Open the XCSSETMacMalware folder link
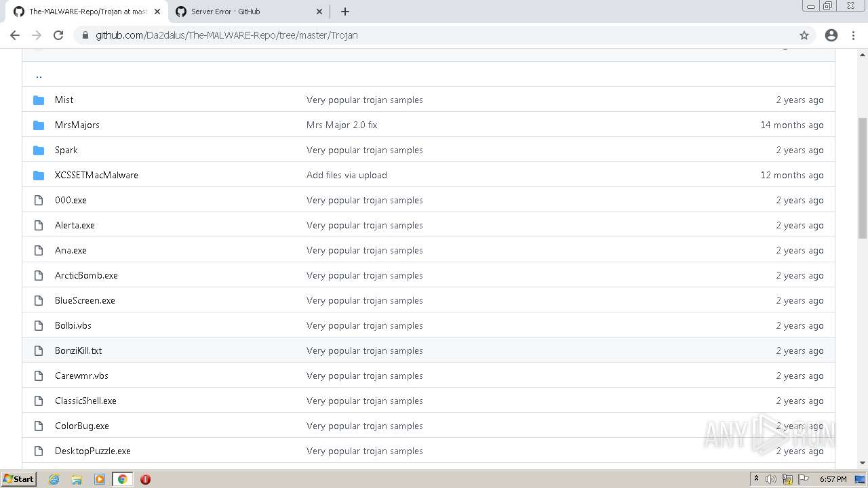 pos(96,175)
